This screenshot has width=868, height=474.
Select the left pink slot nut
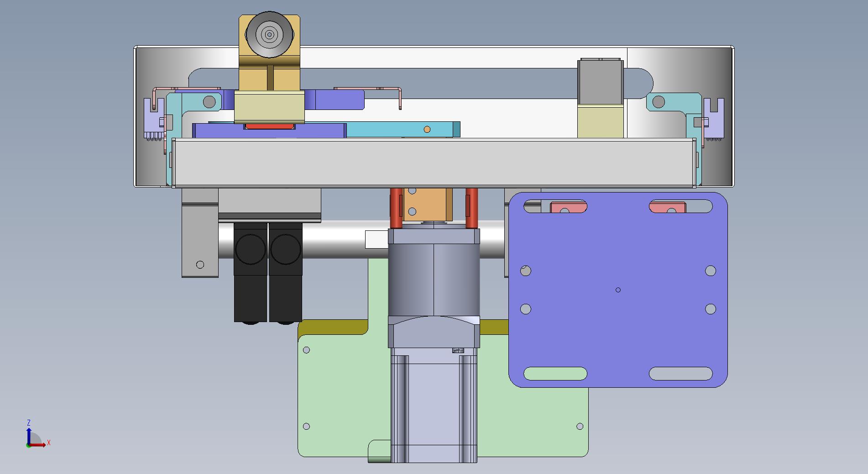pyautogui.click(x=568, y=208)
